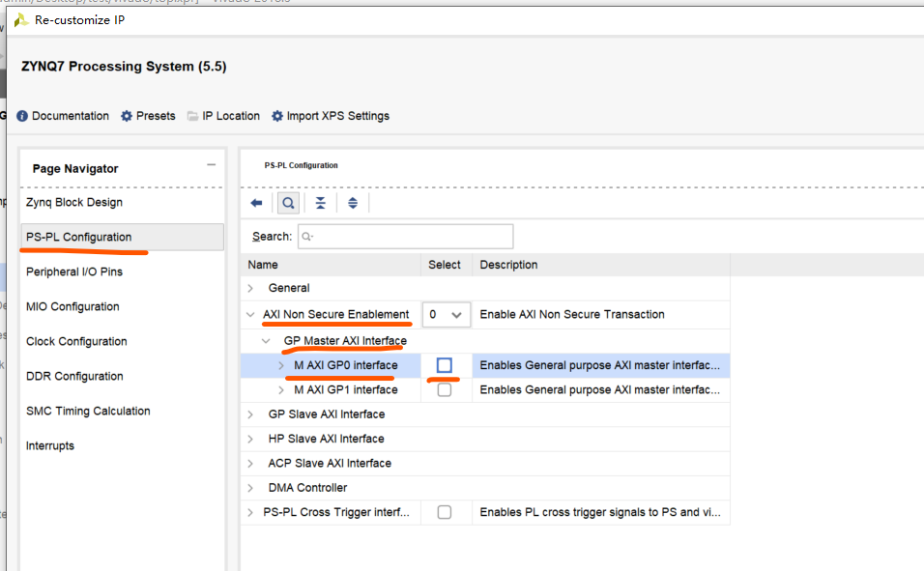Open Clock Configuration page
Image resolution: width=924 pixels, height=571 pixels.
pos(76,342)
